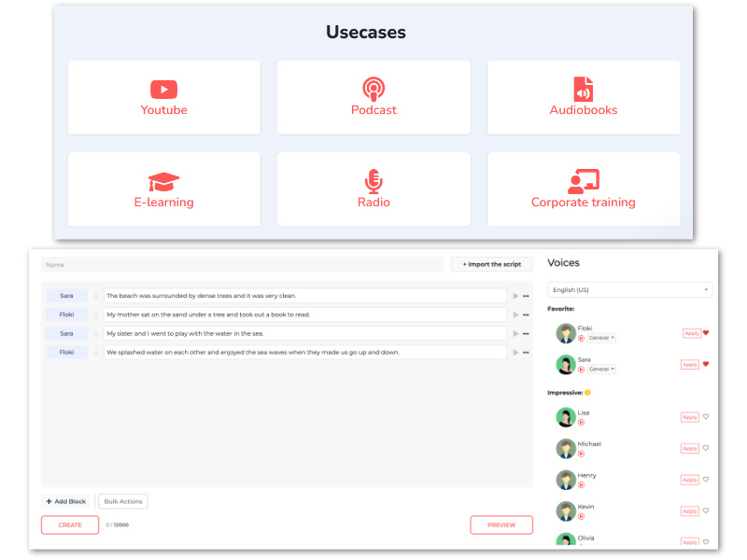Favorite the Olivia voice
747x560 pixels.
[x=706, y=542]
